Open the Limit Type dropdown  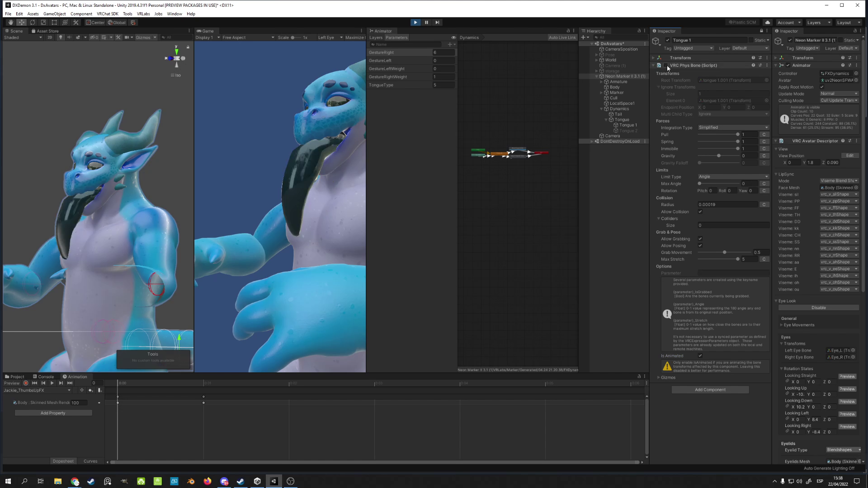[x=733, y=177]
